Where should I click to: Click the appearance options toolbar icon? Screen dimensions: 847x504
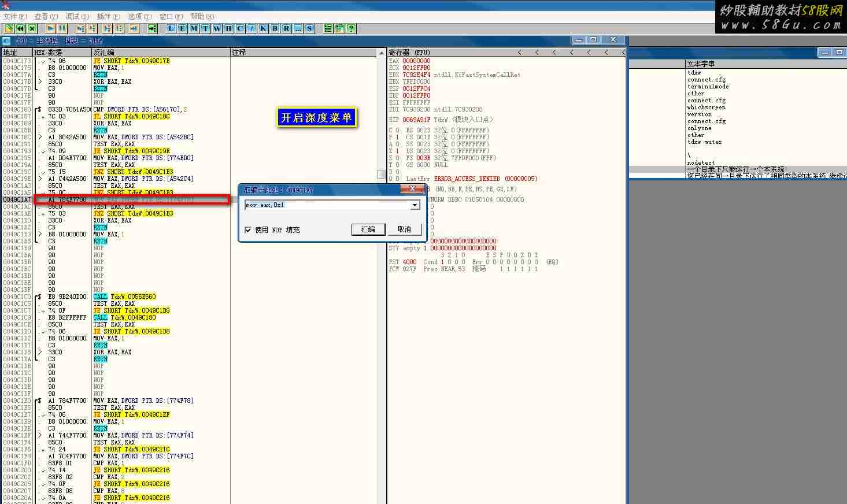point(340,28)
